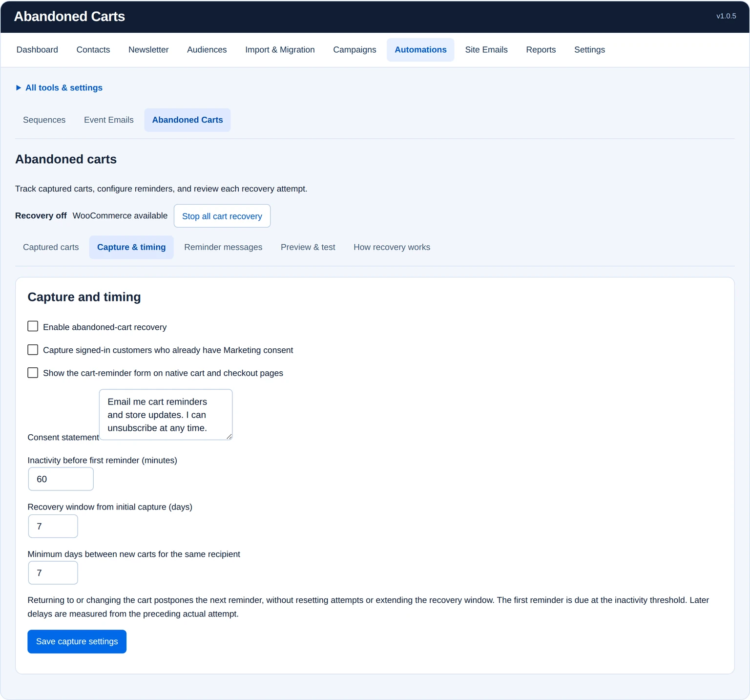
Task: Select the Automations tab
Action: point(420,50)
